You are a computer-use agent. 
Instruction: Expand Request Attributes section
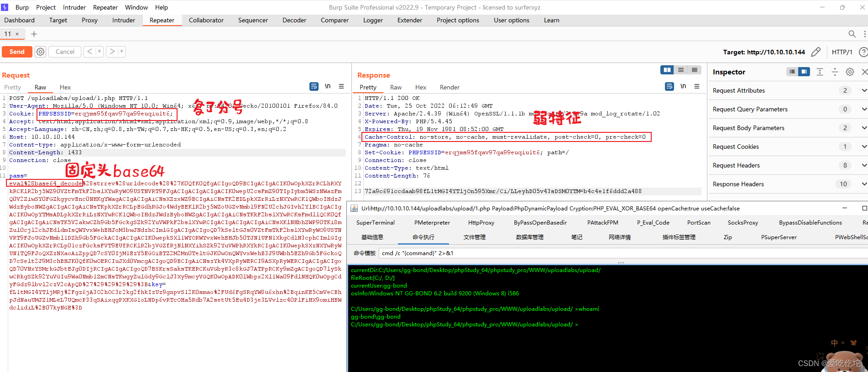click(864, 90)
